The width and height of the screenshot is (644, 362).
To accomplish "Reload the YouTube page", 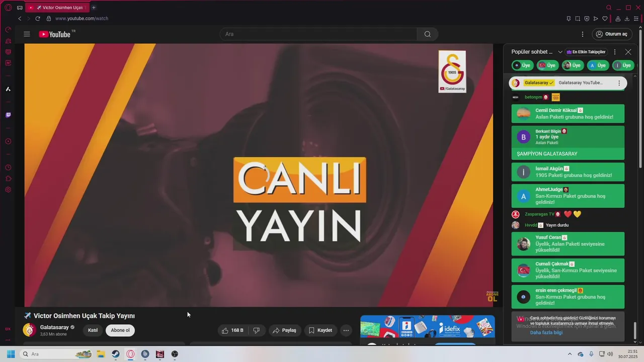I will [37, 19].
